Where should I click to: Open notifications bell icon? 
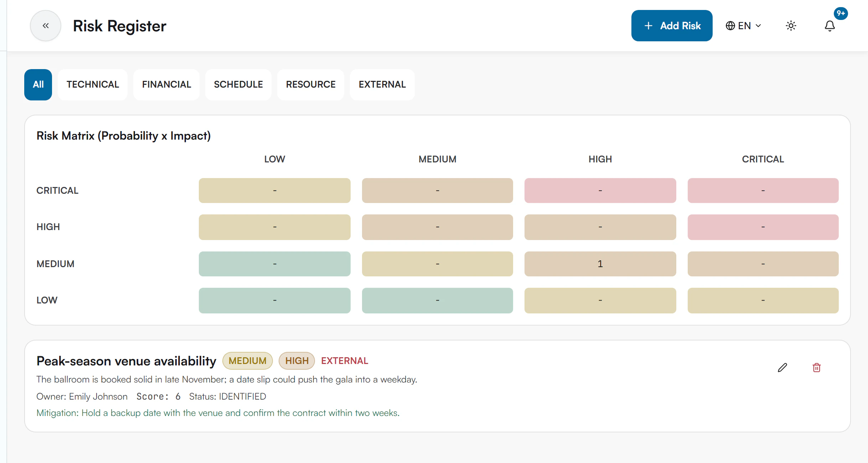(830, 26)
